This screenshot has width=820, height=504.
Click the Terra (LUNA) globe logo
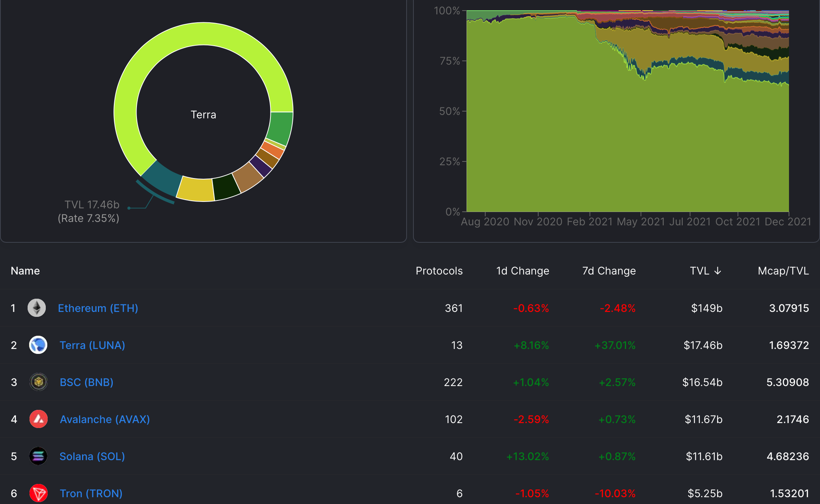pos(38,345)
